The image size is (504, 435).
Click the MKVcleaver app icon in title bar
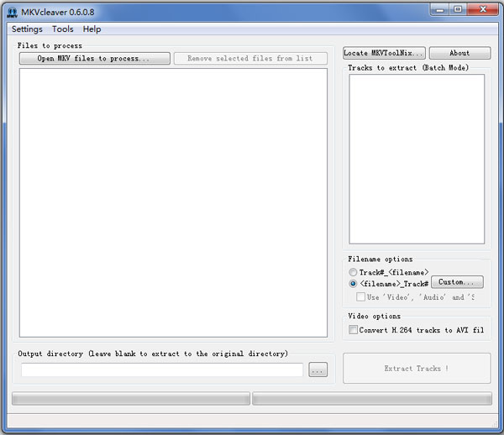[13, 13]
